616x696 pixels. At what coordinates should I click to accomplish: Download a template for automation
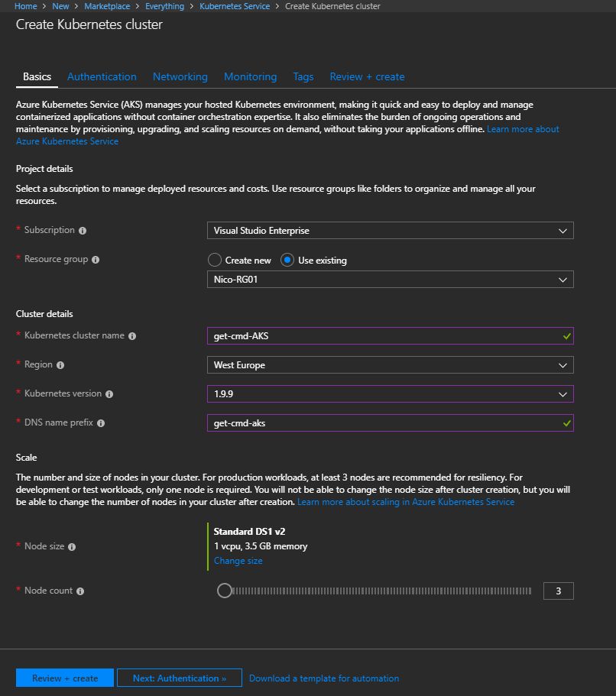(x=324, y=678)
